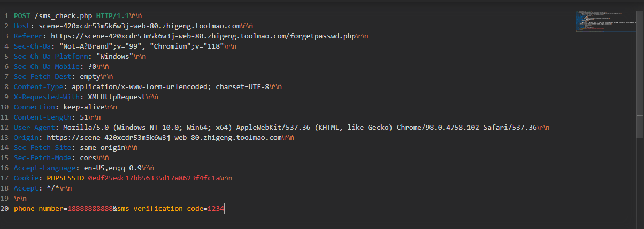The image size is (644, 229).
Task: Click the 18888888888 phone number value
Action: click(x=89, y=208)
